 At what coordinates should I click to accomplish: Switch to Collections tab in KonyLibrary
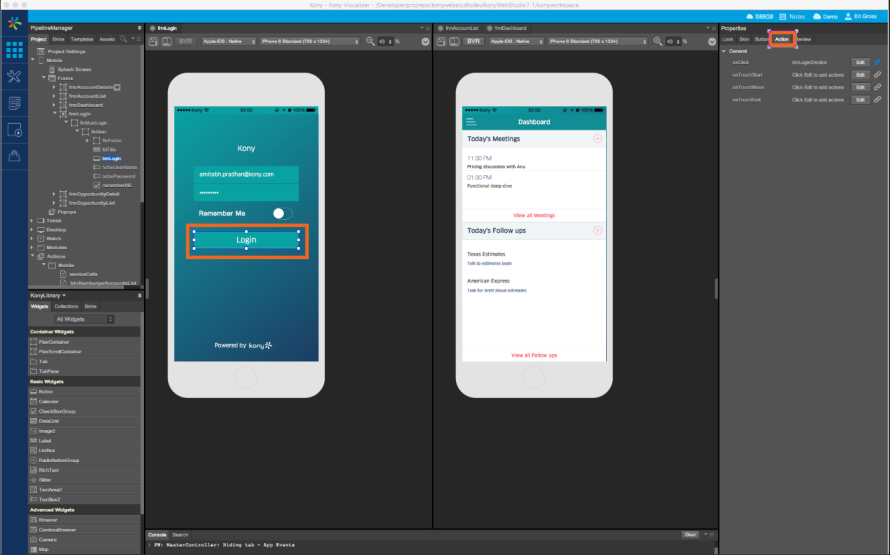coord(66,306)
